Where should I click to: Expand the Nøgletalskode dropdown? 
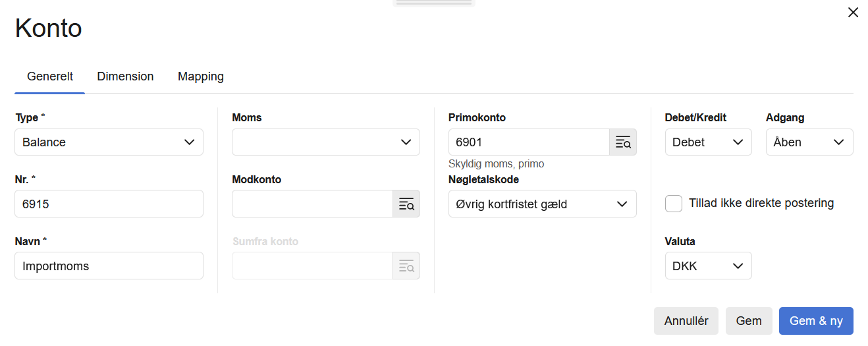pyautogui.click(x=542, y=204)
